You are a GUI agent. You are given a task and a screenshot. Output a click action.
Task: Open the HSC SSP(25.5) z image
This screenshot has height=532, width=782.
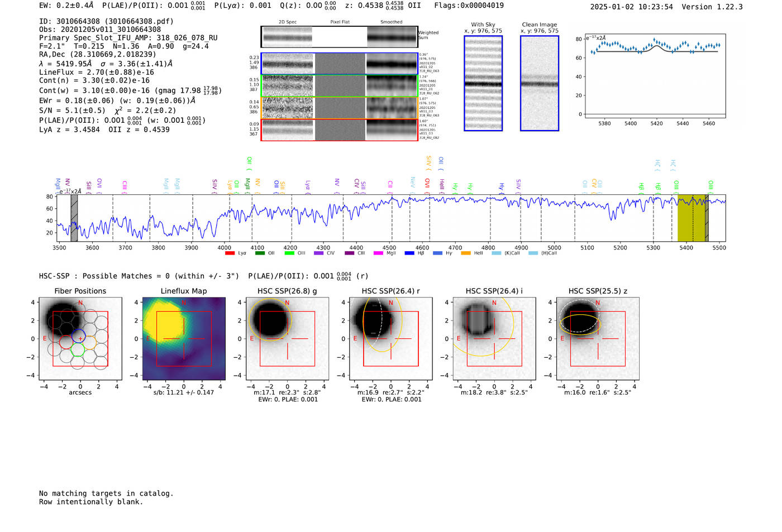tap(598, 339)
